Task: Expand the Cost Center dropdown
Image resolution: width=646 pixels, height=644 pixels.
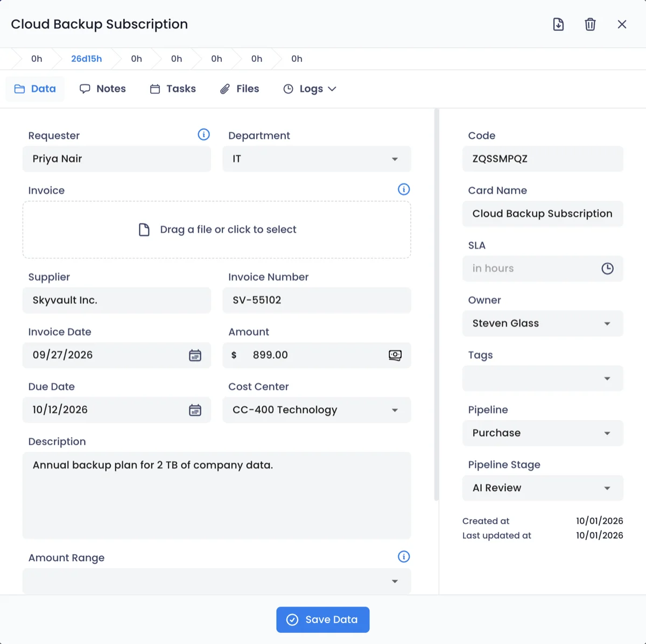Action: [317, 410]
